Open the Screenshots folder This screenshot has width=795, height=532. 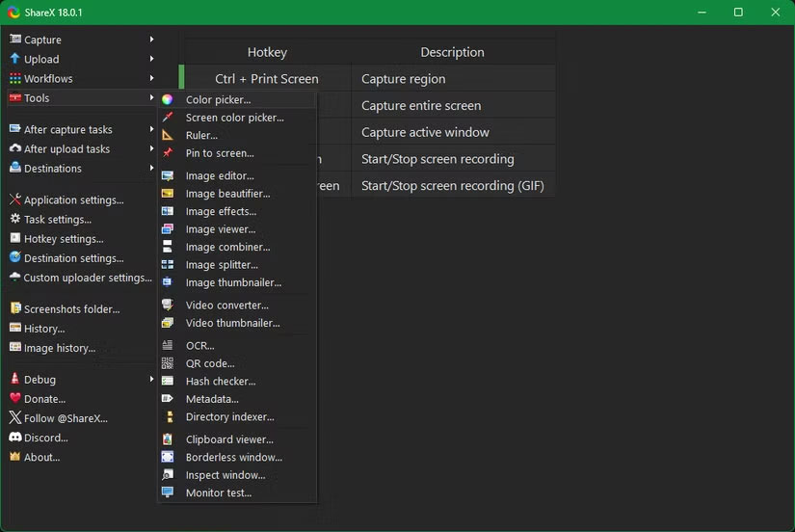click(x=71, y=309)
